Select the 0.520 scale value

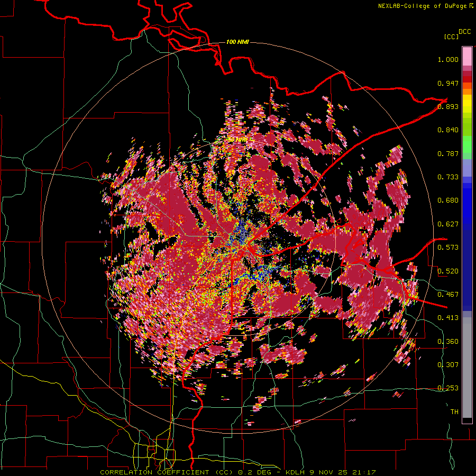click(x=448, y=271)
